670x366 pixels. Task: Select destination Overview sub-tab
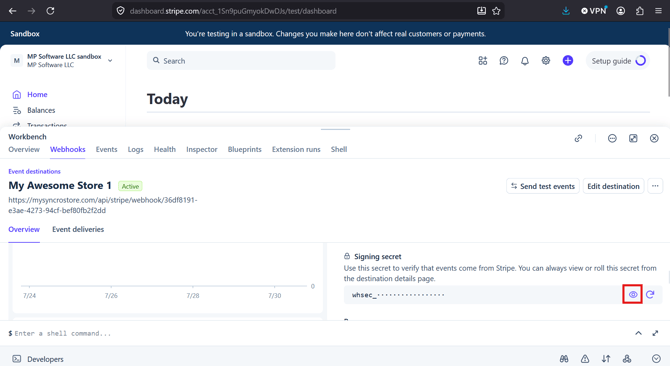pos(24,229)
